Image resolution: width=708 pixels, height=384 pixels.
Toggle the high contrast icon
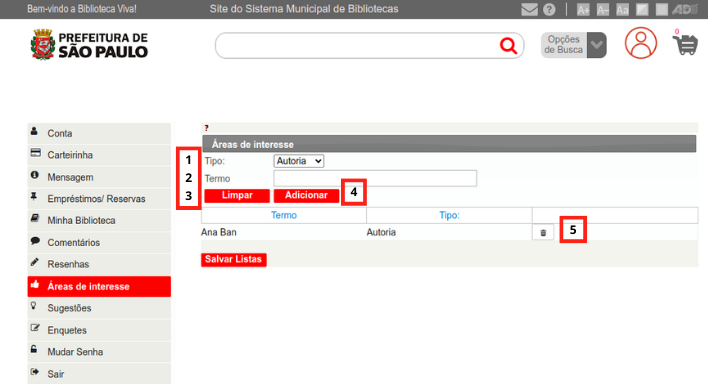(642, 9)
